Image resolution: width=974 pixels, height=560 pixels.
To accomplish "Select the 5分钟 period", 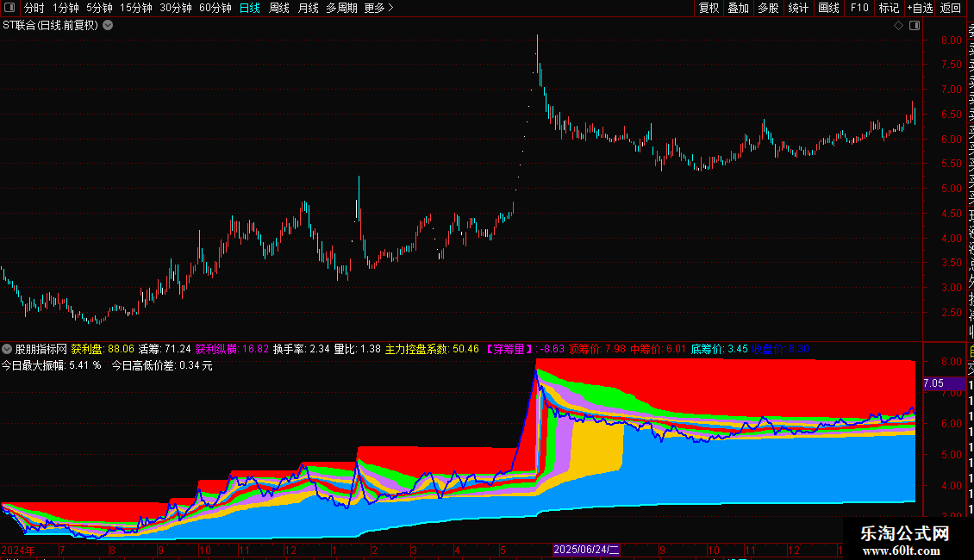I will point(99,8).
